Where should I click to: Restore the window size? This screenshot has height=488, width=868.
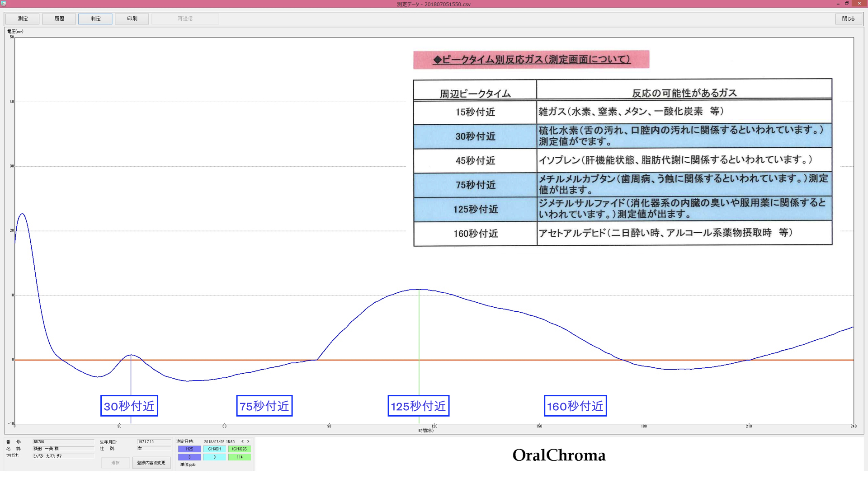[847, 4]
